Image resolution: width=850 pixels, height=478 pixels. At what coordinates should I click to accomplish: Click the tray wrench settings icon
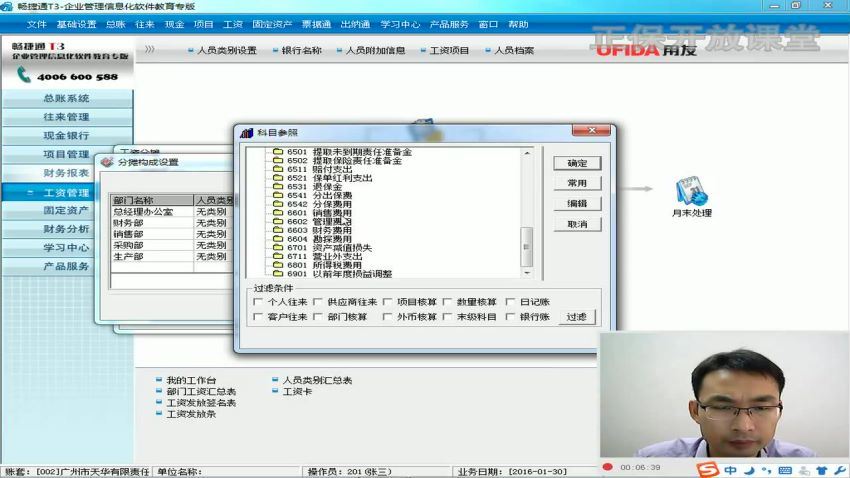pyautogui.click(x=840, y=470)
